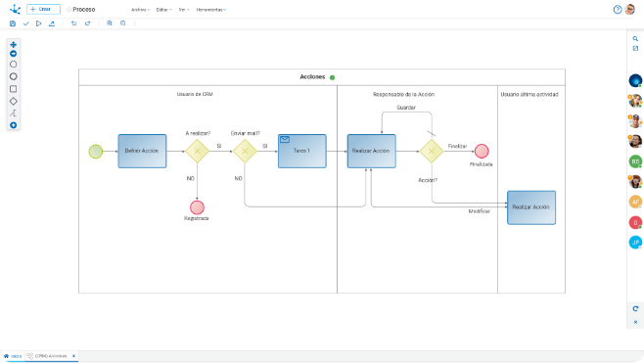The image size is (644, 363).
Task: Close the (CRM) Acciones tab
Action: click(x=74, y=356)
